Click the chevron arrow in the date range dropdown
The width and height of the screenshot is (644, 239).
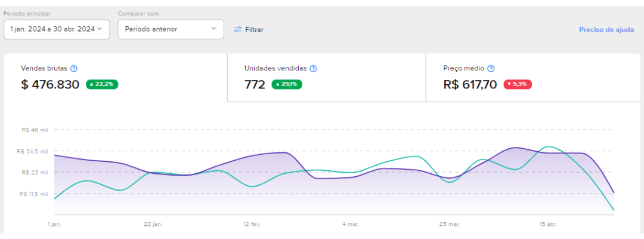[x=100, y=29]
